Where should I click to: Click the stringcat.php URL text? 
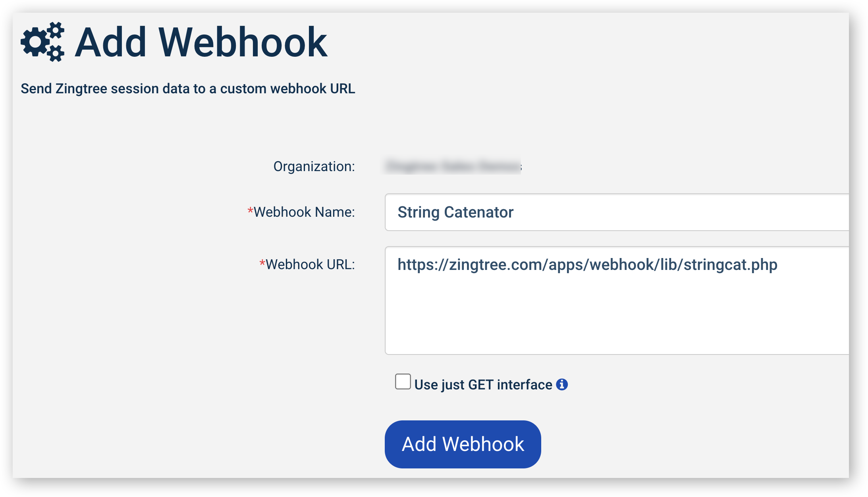pos(587,265)
